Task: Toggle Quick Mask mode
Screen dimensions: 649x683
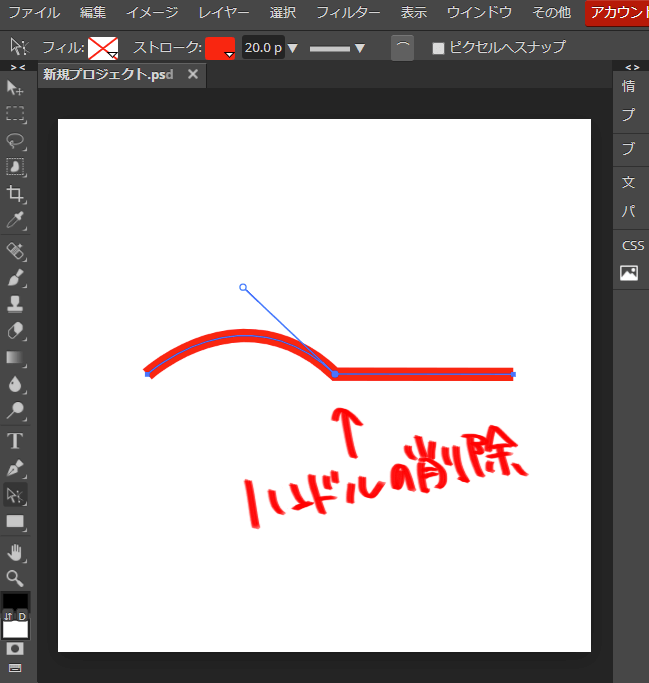Action: point(15,649)
